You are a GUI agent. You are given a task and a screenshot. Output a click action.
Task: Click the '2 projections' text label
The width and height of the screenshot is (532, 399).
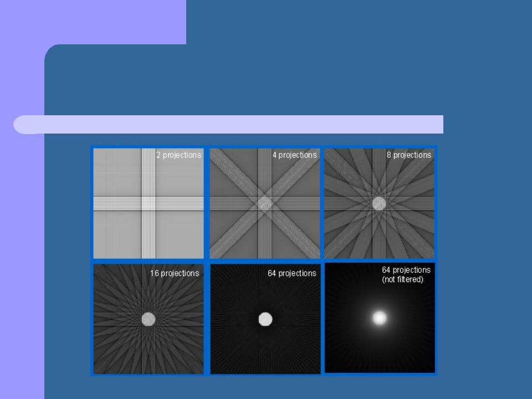[x=178, y=155]
